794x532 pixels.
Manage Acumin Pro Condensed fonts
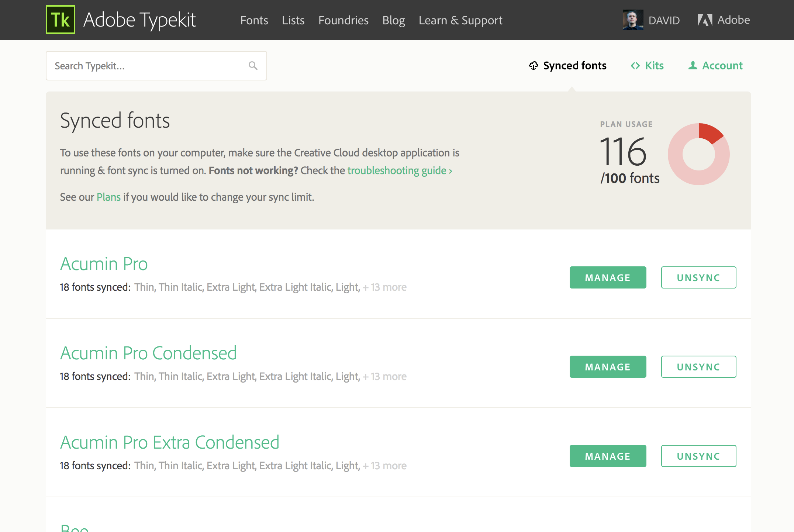tap(608, 367)
